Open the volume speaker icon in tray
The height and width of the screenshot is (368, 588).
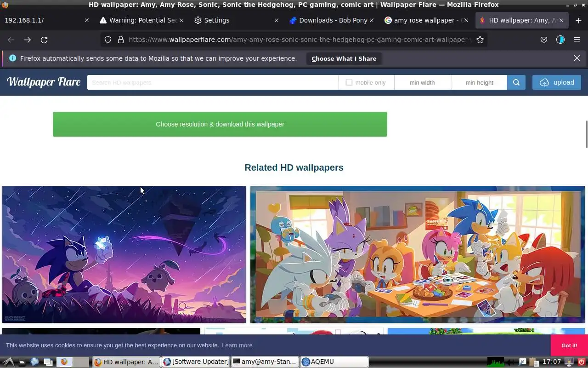coord(510,362)
